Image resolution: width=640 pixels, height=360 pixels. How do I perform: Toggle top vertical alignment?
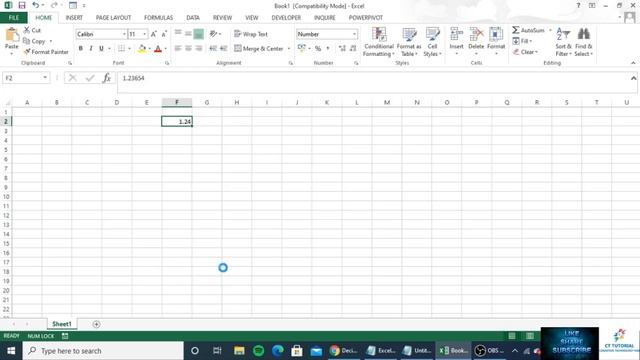tap(178, 34)
